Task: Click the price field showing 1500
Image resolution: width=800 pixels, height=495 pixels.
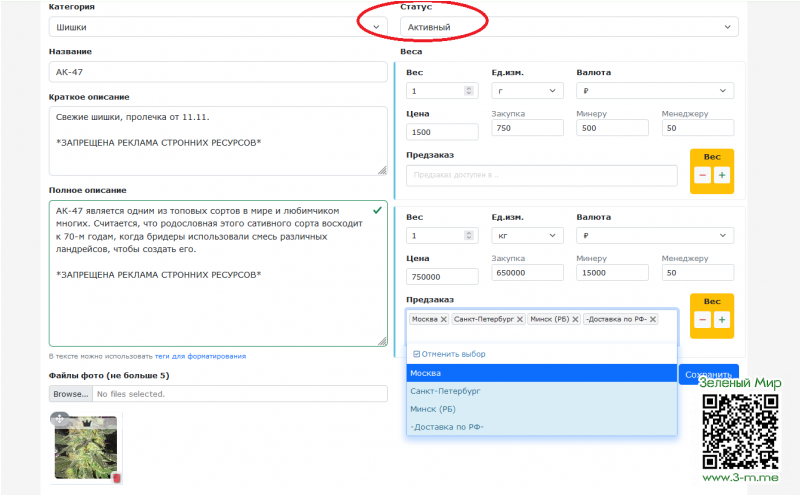Action: (443, 132)
